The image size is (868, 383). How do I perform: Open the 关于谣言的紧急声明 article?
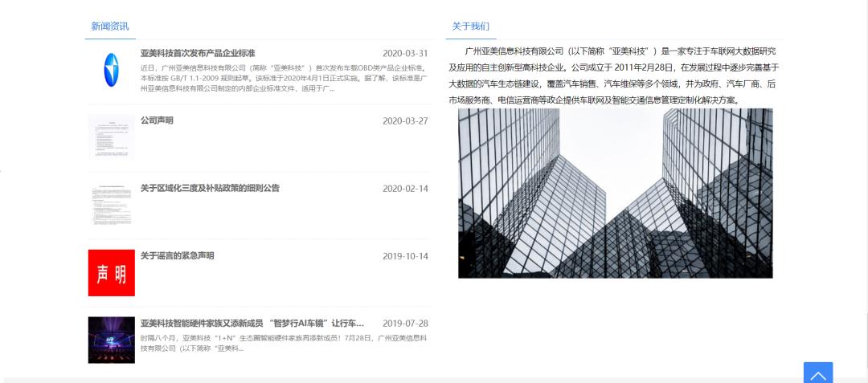(x=177, y=255)
